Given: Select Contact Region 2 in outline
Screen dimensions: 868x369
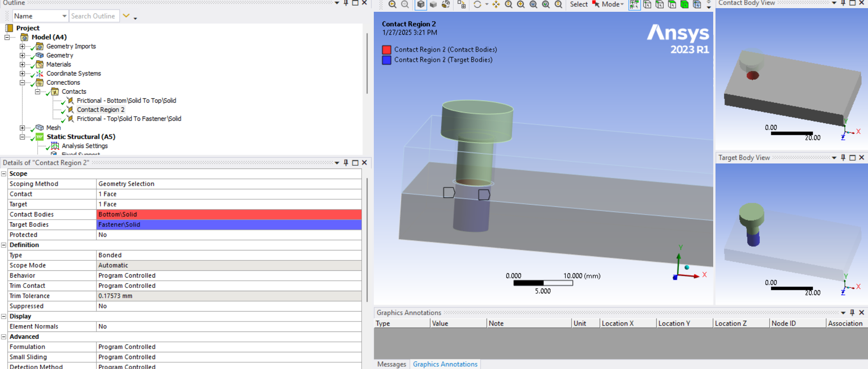Looking at the screenshot, I should coord(100,110).
